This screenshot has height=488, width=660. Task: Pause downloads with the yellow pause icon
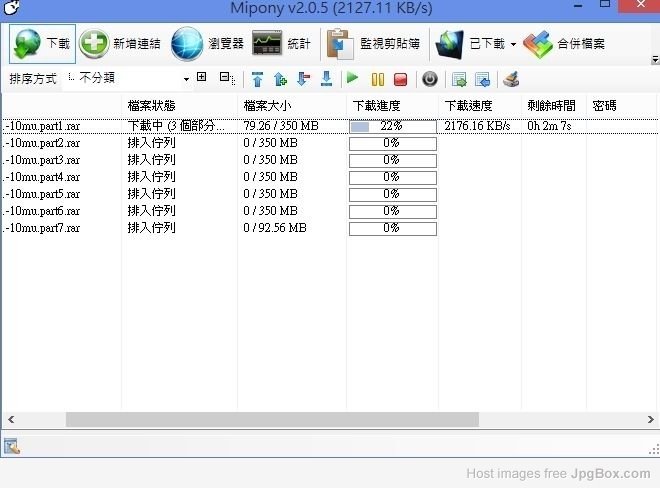pyautogui.click(x=378, y=79)
